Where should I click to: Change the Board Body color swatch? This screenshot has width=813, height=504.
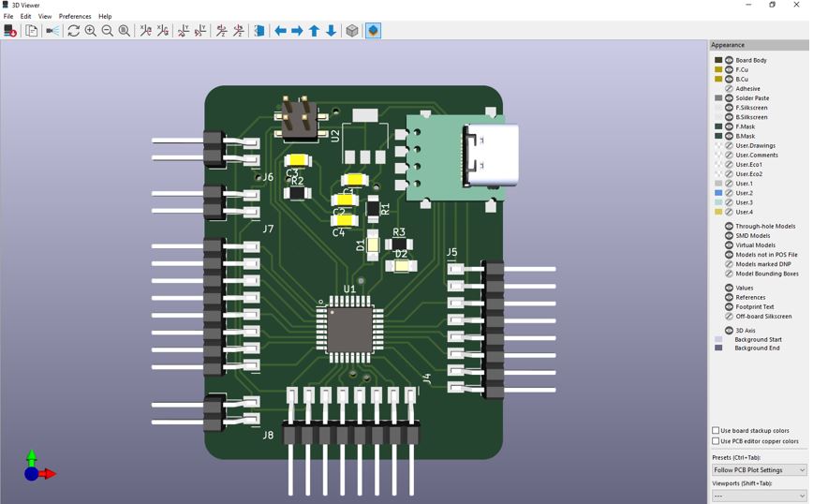click(x=718, y=60)
